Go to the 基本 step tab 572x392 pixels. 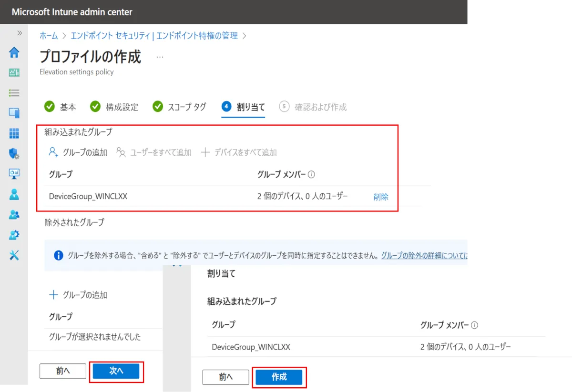pyautogui.click(x=60, y=107)
